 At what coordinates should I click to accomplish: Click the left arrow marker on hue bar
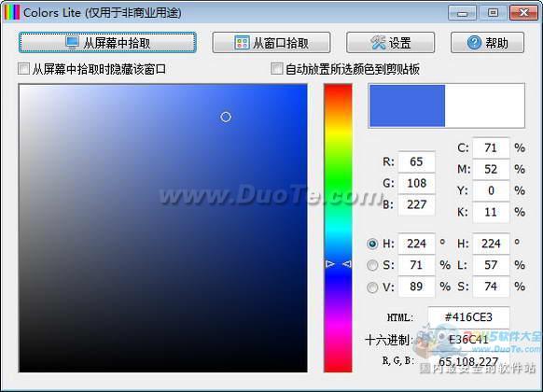click(330, 264)
